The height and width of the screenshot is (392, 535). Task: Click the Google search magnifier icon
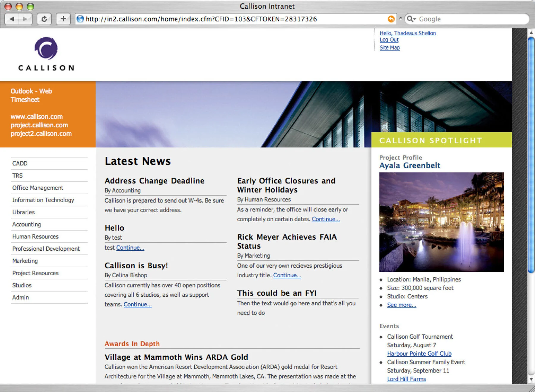click(410, 19)
